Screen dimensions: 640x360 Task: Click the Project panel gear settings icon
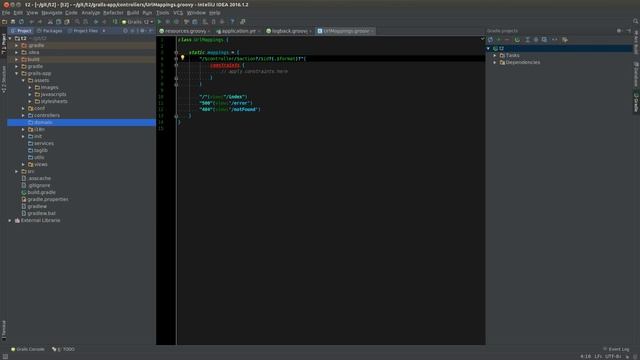click(x=142, y=31)
